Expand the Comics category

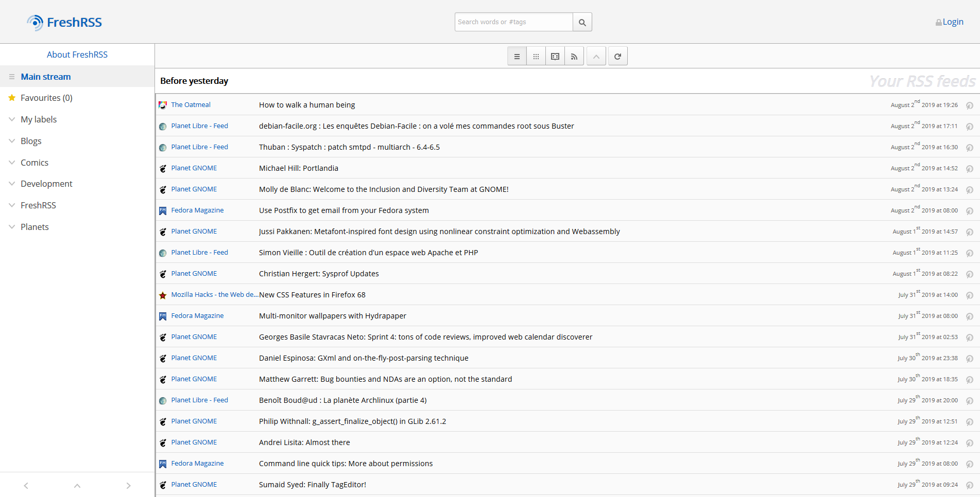point(12,162)
